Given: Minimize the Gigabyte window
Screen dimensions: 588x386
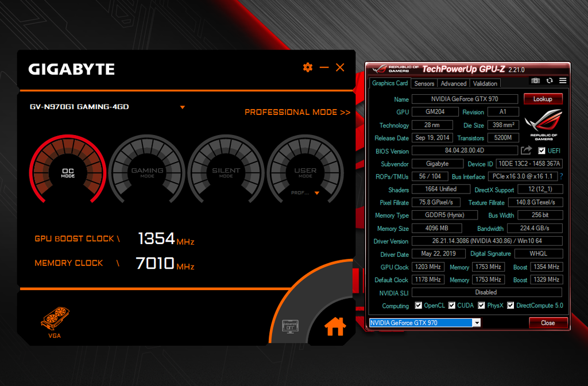Looking at the screenshot, I should [324, 68].
